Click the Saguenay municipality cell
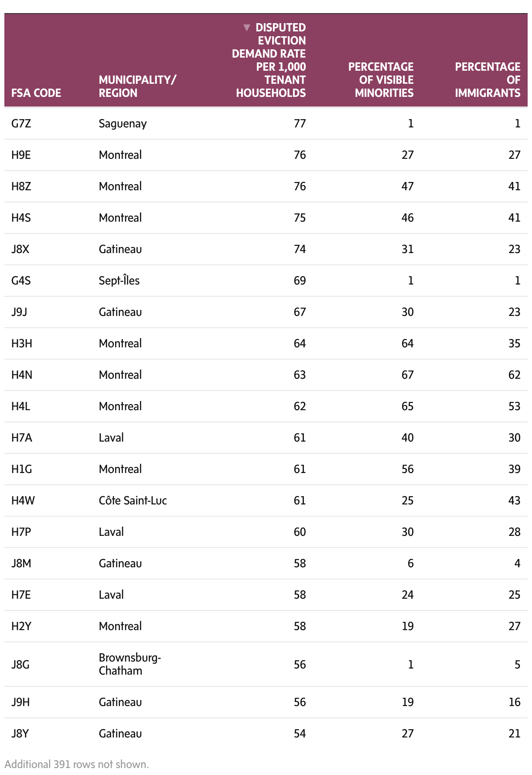This screenshot has width=532, height=775. pyautogui.click(x=123, y=123)
